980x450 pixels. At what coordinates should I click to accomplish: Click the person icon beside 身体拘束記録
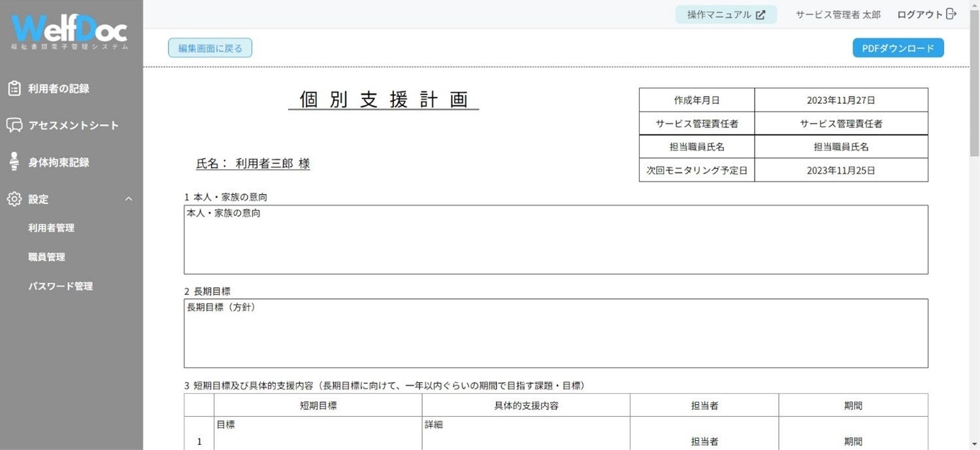(14, 162)
